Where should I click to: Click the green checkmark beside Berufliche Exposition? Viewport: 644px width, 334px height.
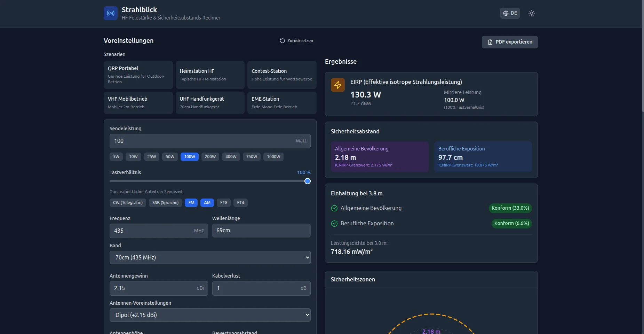pos(334,224)
